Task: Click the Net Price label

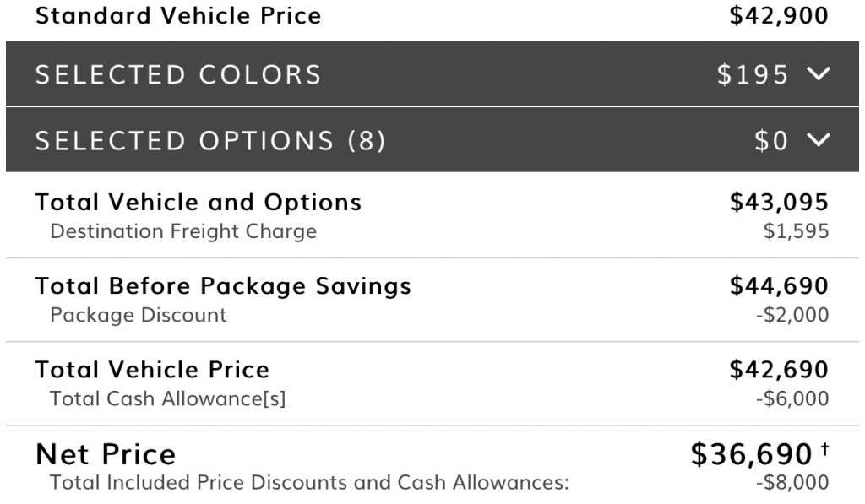Action: [106, 454]
